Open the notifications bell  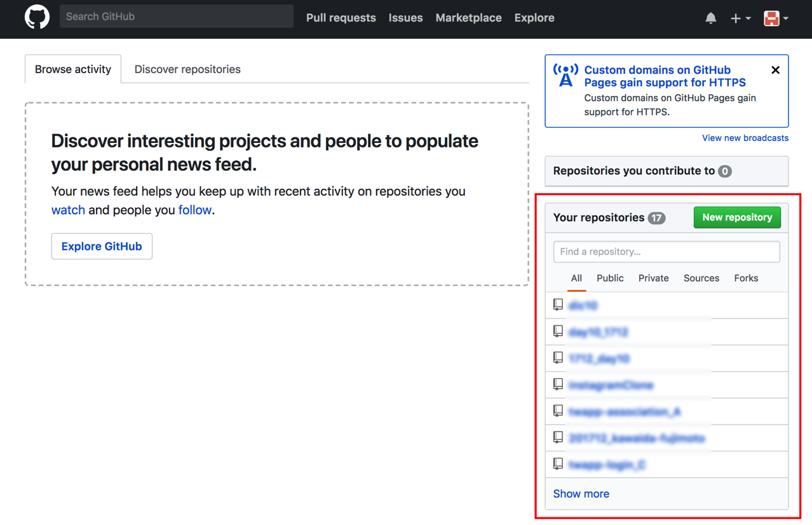pyautogui.click(x=710, y=18)
